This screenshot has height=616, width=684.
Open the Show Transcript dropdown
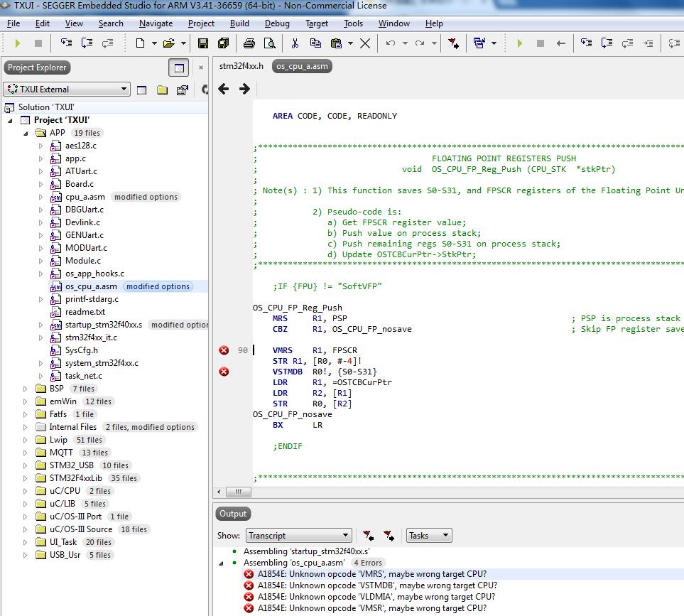coord(298,535)
